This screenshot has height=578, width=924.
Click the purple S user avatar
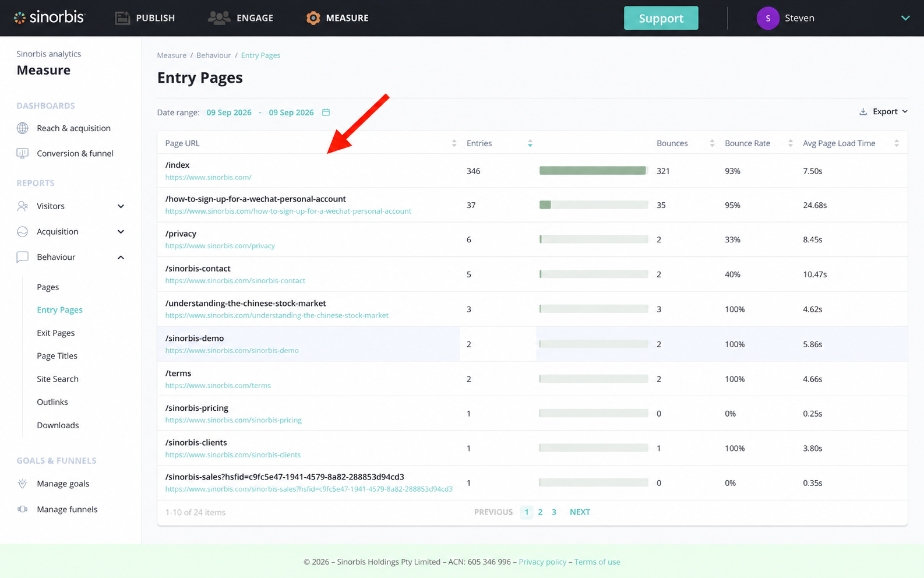tap(768, 18)
